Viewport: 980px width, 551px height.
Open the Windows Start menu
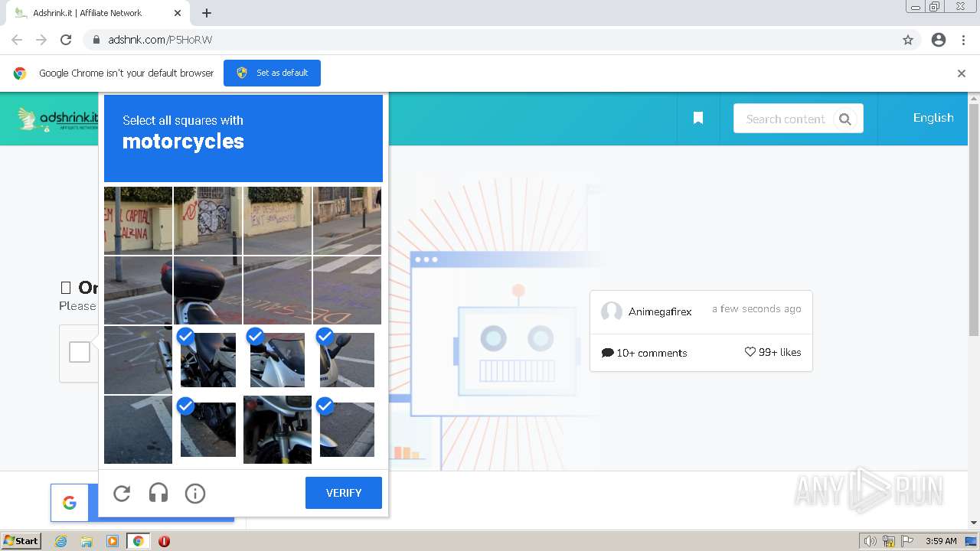pyautogui.click(x=21, y=540)
